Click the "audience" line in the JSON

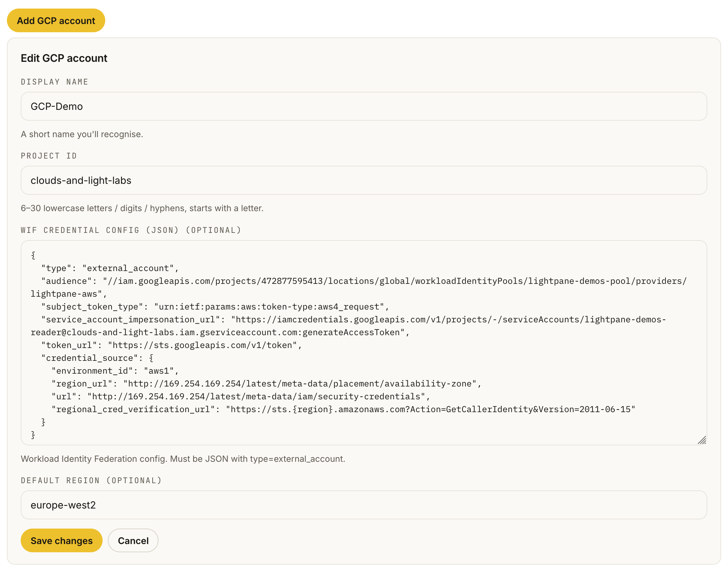pyautogui.click(x=364, y=281)
